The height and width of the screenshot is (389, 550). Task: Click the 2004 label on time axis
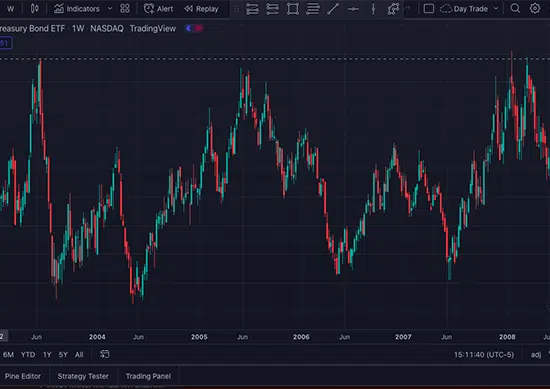[97, 337]
